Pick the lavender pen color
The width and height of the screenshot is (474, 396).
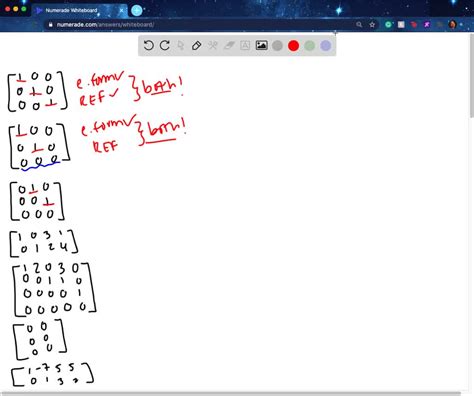[326, 46]
